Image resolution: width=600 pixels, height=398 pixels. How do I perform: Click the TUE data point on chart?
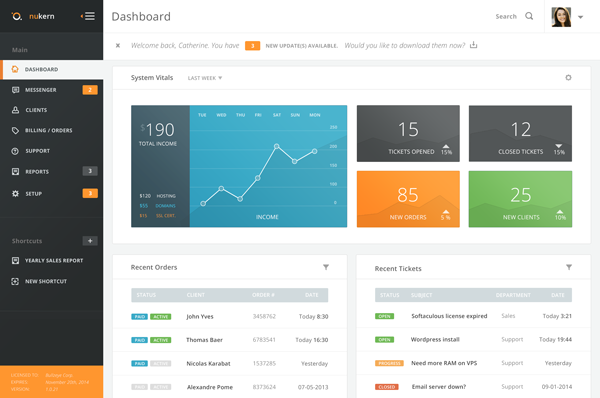tap(203, 204)
